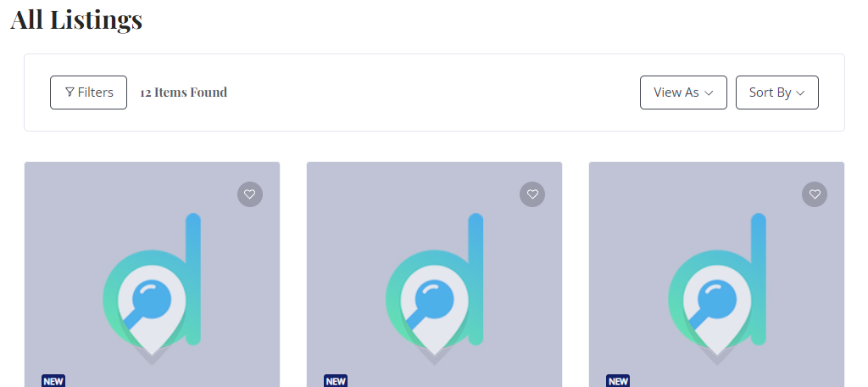Click the chevron arrow next to View As

(709, 93)
